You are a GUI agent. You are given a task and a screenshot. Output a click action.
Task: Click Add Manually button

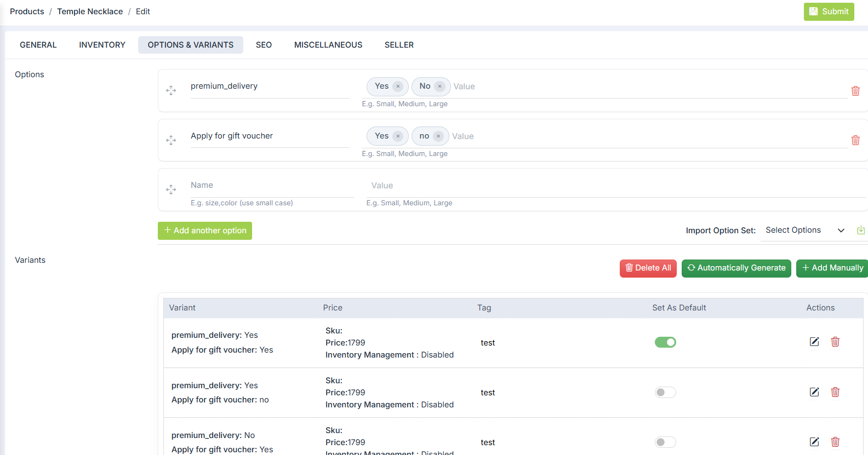click(x=832, y=268)
